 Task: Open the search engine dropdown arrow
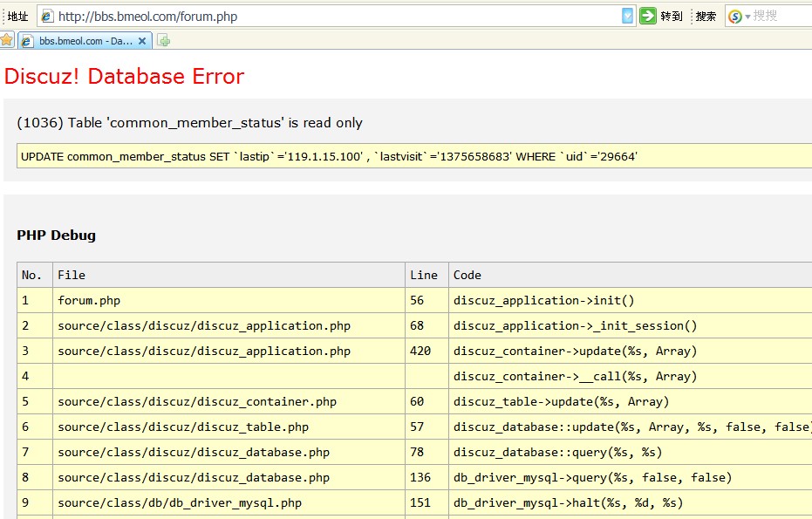[x=747, y=17]
